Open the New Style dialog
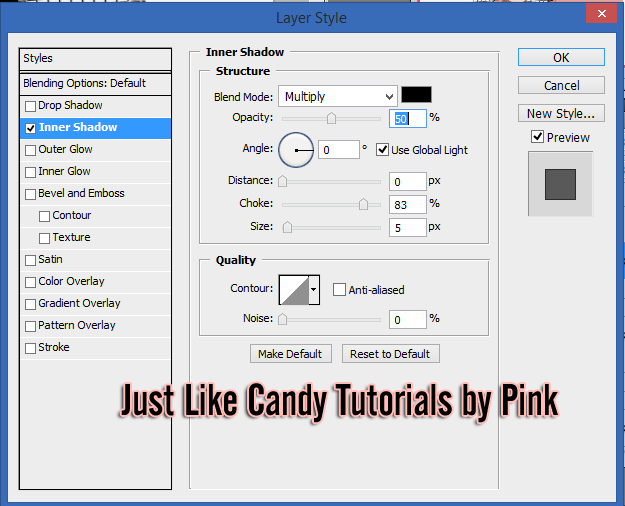This screenshot has width=625, height=506. click(561, 113)
